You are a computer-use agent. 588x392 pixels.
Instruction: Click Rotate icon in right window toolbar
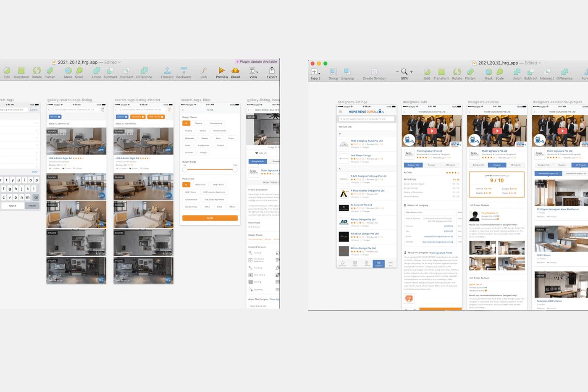tap(457, 72)
